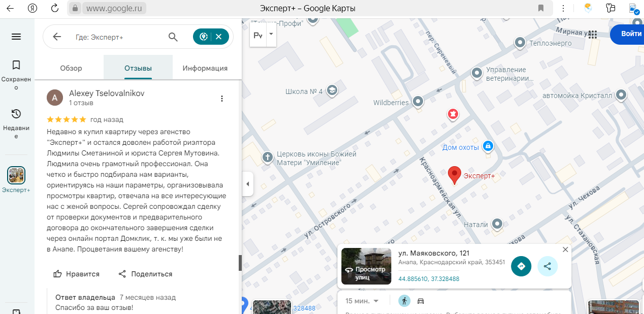Click the Нравится like button

77,274
